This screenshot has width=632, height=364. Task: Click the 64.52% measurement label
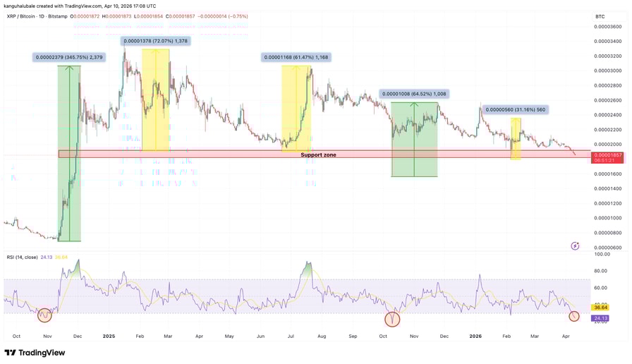coord(414,94)
